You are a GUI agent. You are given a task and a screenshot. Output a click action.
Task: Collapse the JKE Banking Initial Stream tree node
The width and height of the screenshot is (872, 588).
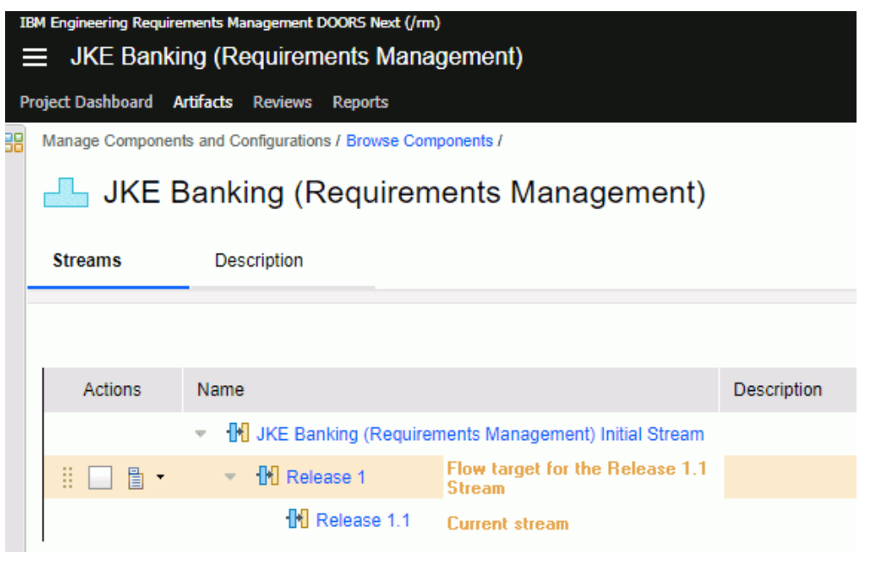[x=200, y=435]
